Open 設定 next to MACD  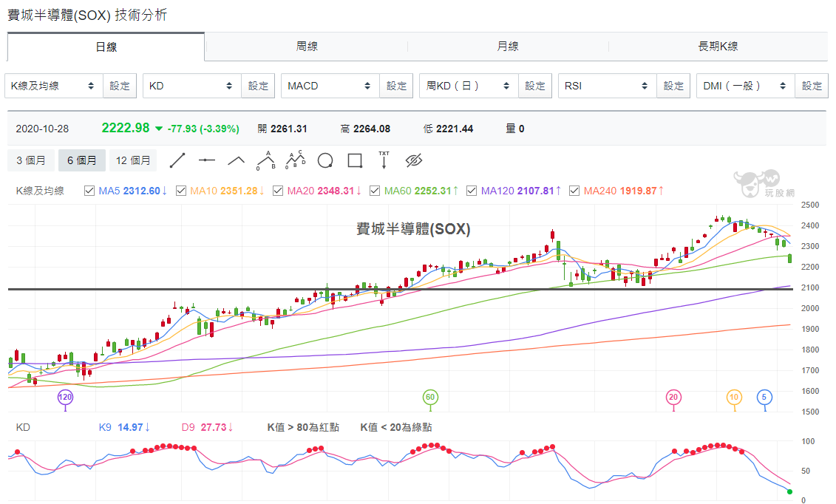pos(397,86)
